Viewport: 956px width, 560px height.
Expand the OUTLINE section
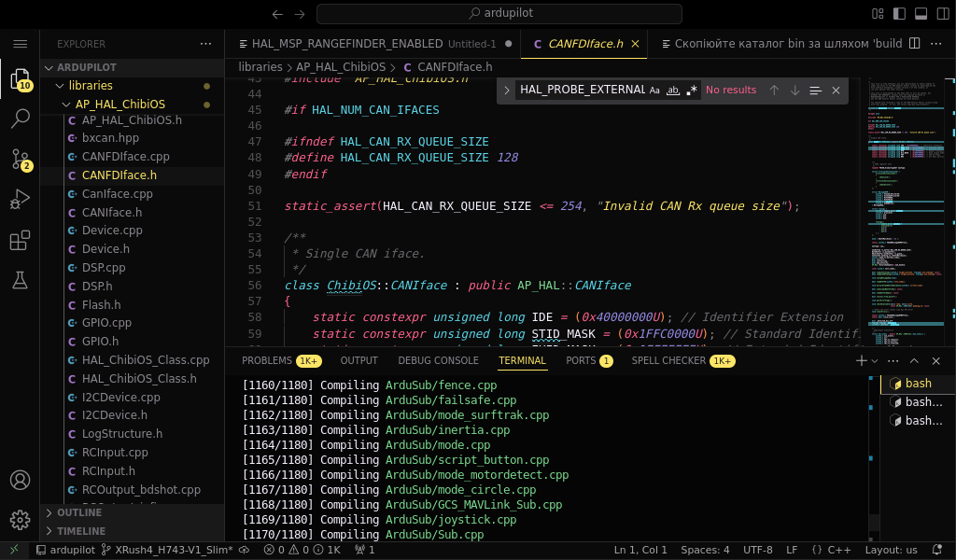pyautogui.click(x=79, y=512)
